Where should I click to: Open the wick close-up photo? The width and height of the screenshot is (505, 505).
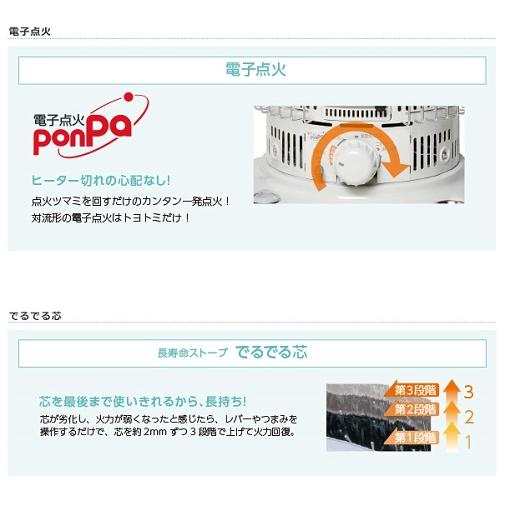[379, 417]
